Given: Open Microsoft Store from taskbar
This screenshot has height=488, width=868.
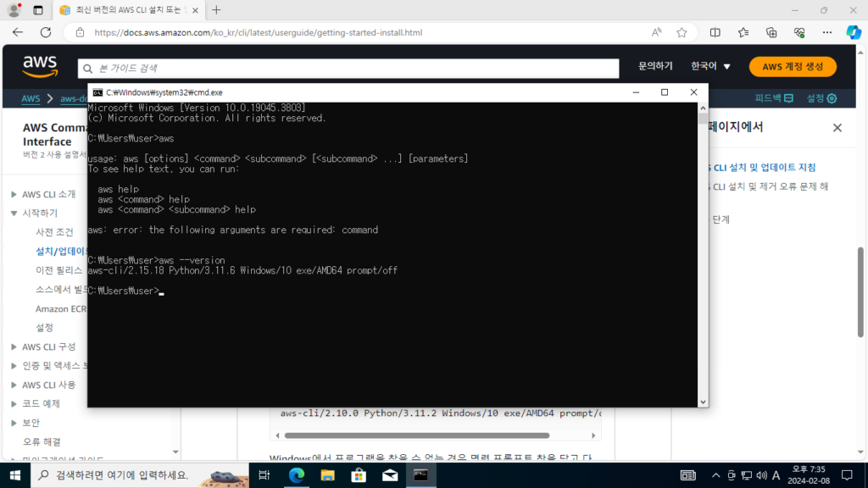Looking at the screenshot, I should click(359, 475).
